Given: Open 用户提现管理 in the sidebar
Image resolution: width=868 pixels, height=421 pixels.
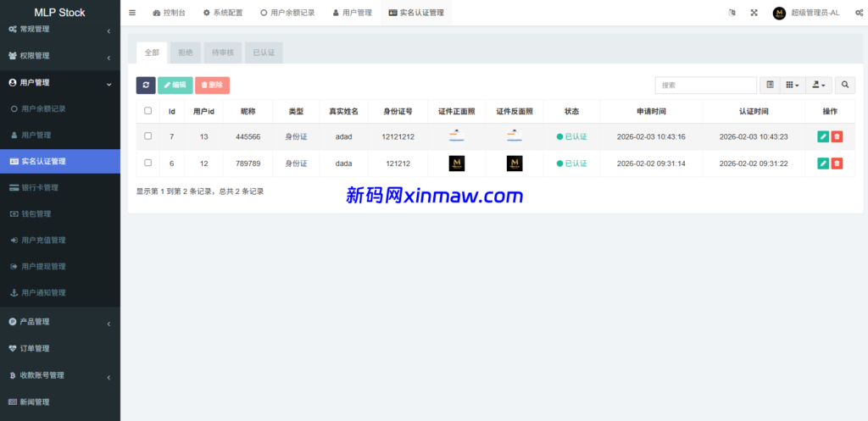Looking at the screenshot, I should 60,266.
